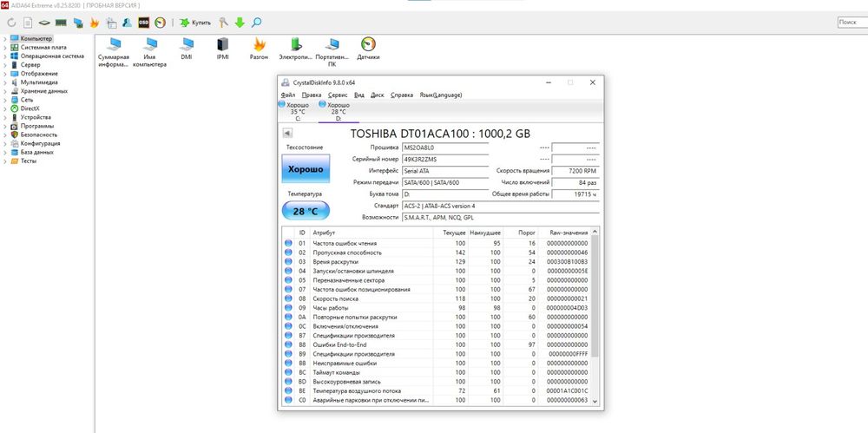Click the 28 °C temperature button

point(306,211)
